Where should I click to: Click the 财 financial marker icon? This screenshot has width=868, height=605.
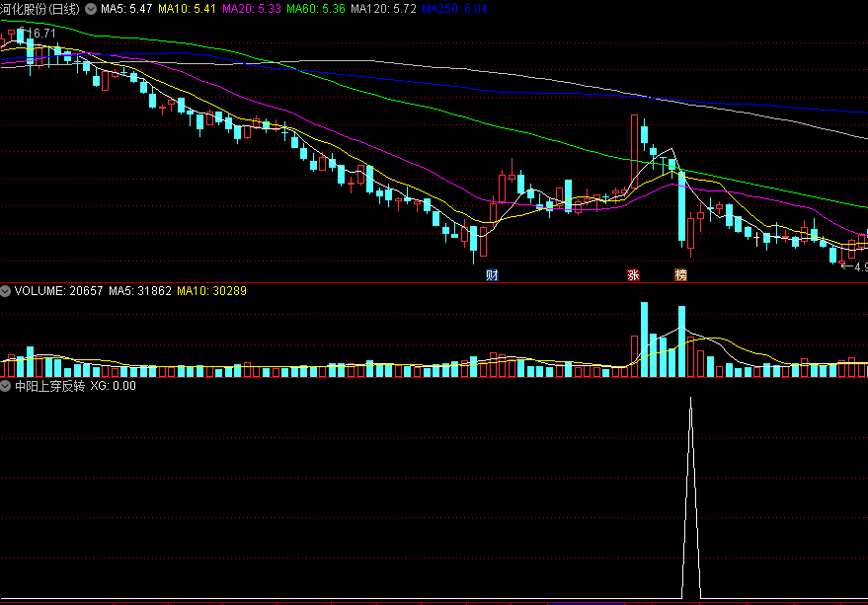(492, 275)
